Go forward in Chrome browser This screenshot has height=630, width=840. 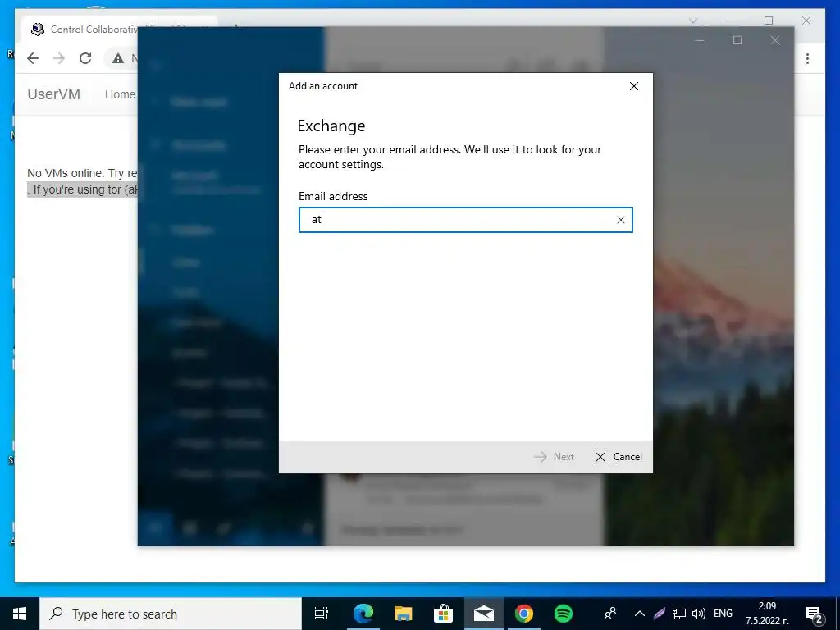(x=59, y=58)
